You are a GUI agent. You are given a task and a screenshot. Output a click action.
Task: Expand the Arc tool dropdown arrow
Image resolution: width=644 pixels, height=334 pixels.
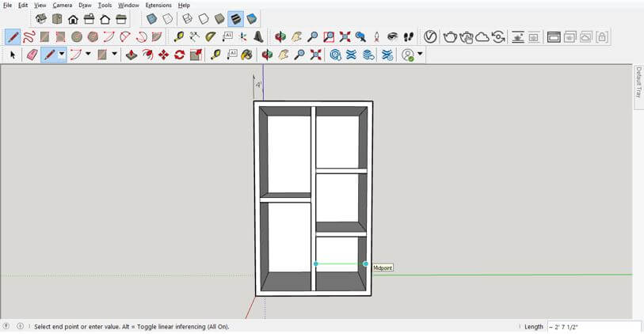click(88, 54)
